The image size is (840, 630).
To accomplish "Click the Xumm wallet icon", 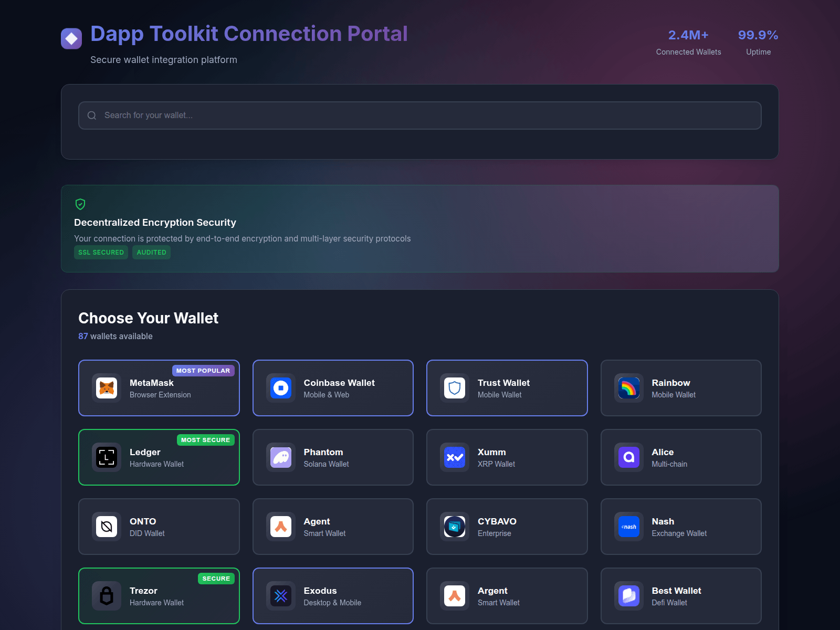I will point(455,457).
